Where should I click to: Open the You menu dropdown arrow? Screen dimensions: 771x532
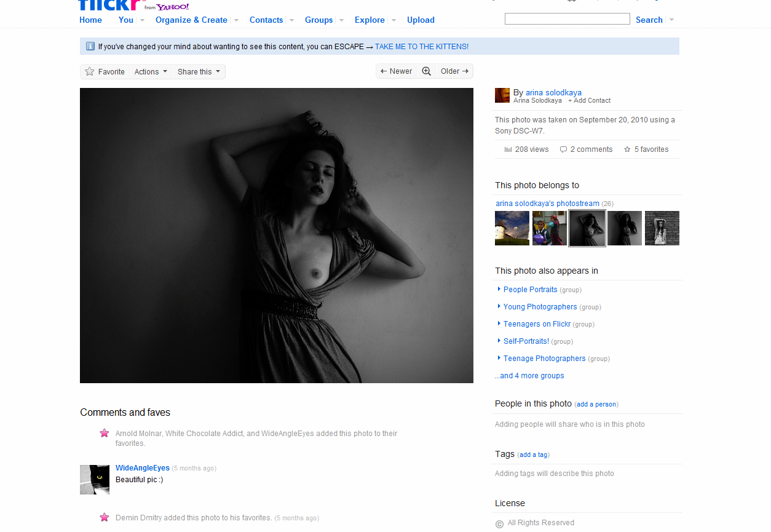click(142, 20)
